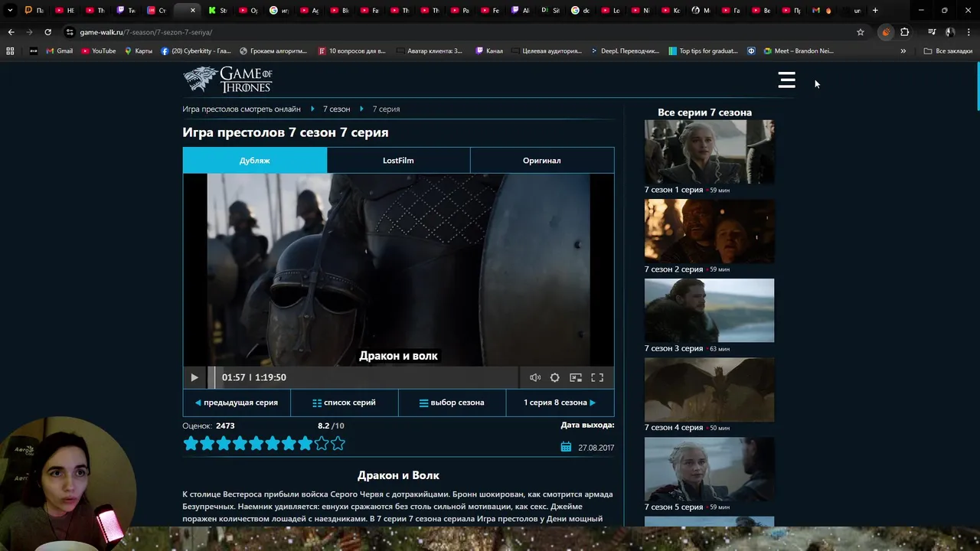
Task: Open the Грокаем алгоритмы bookmark
Action: [273, 51]
